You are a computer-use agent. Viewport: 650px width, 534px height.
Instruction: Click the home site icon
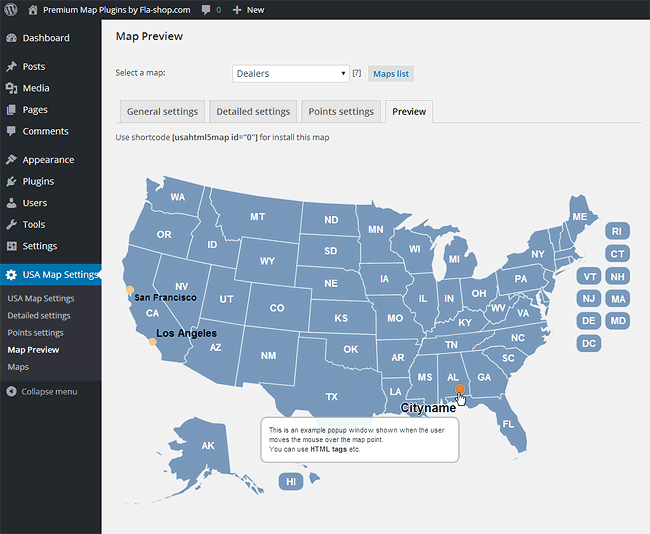coord(33,10)
